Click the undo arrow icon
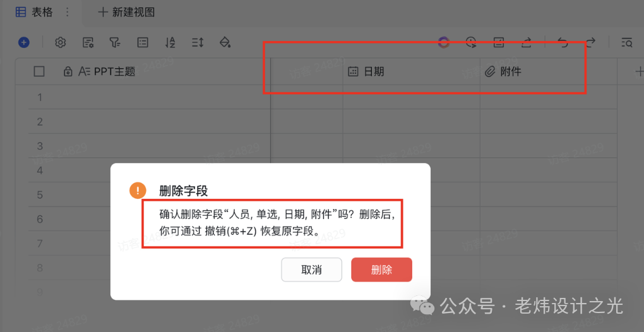The image size is (644, 332). click(563, 42)
